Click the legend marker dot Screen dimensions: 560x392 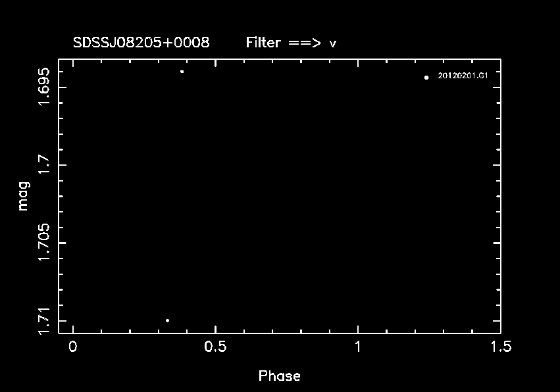[x=426, y=78]
